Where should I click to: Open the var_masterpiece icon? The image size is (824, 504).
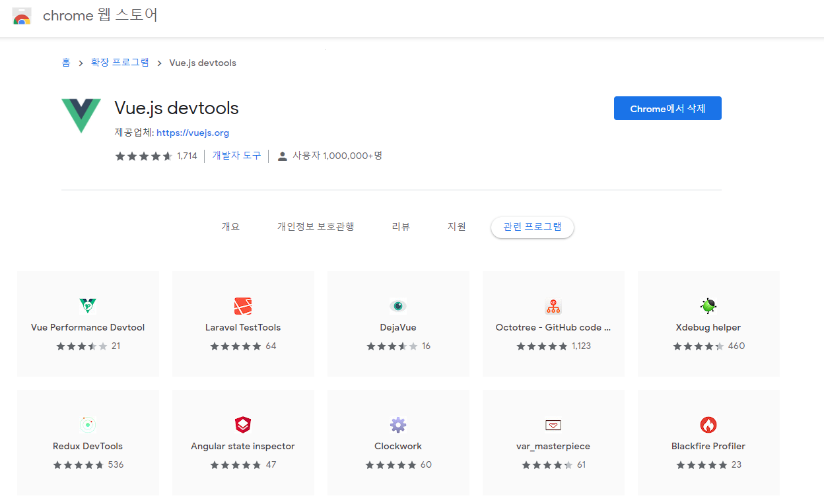point(553,425)
